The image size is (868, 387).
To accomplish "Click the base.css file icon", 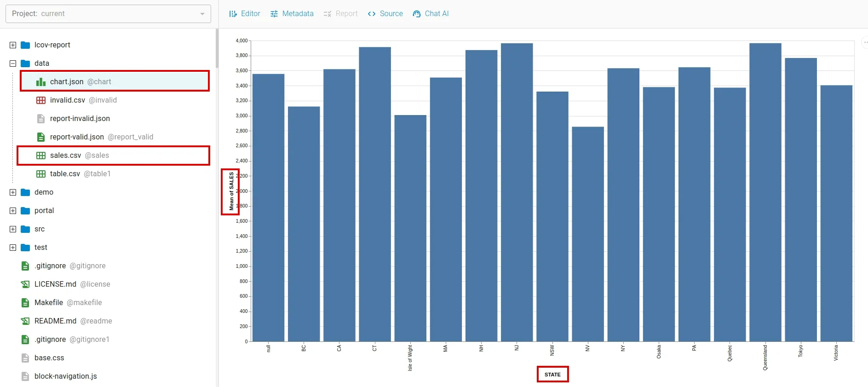I will click(26, 358).
